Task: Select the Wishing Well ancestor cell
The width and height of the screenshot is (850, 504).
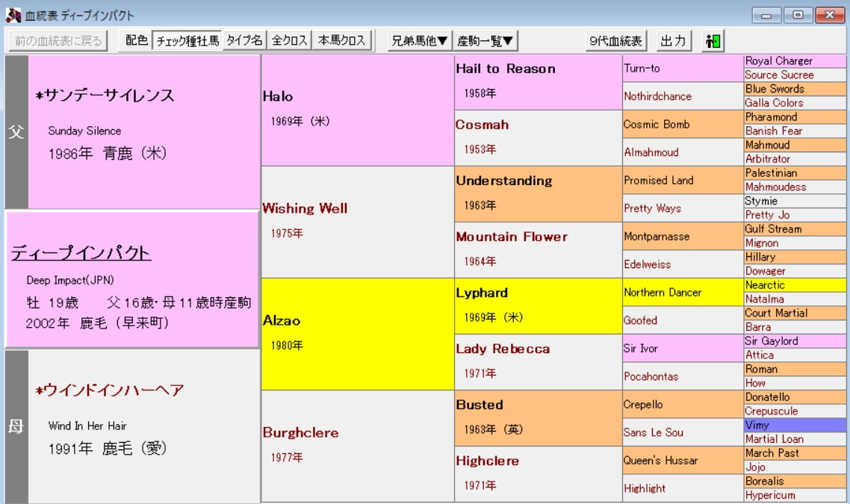Action: point(357,221)
